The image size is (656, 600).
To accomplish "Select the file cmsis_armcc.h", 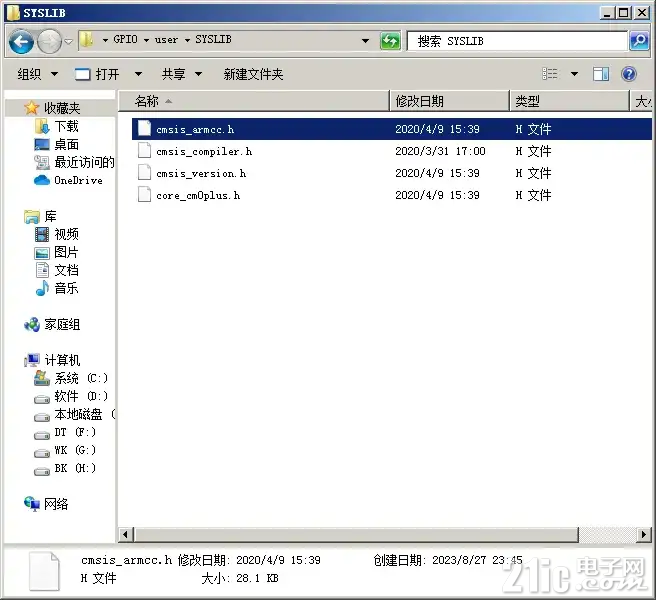I will pos(392,129).
